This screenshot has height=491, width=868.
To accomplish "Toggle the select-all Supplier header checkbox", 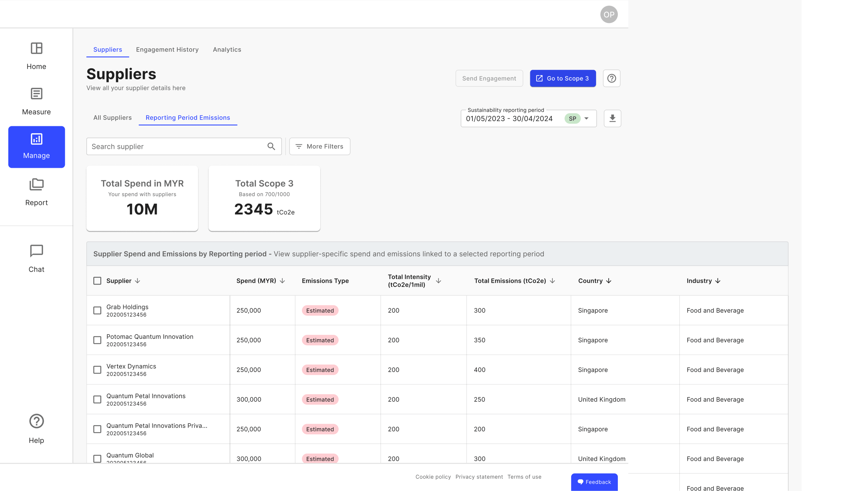I will (97, 281).
